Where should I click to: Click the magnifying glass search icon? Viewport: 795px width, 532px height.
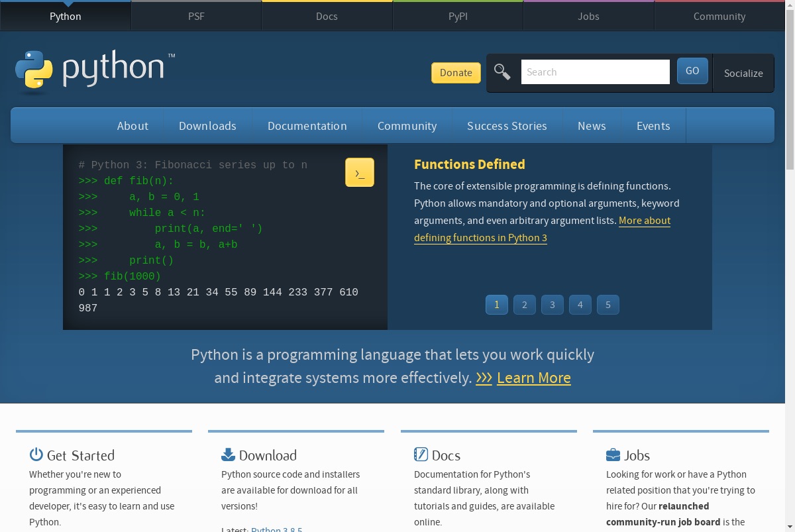coord(502,72)
